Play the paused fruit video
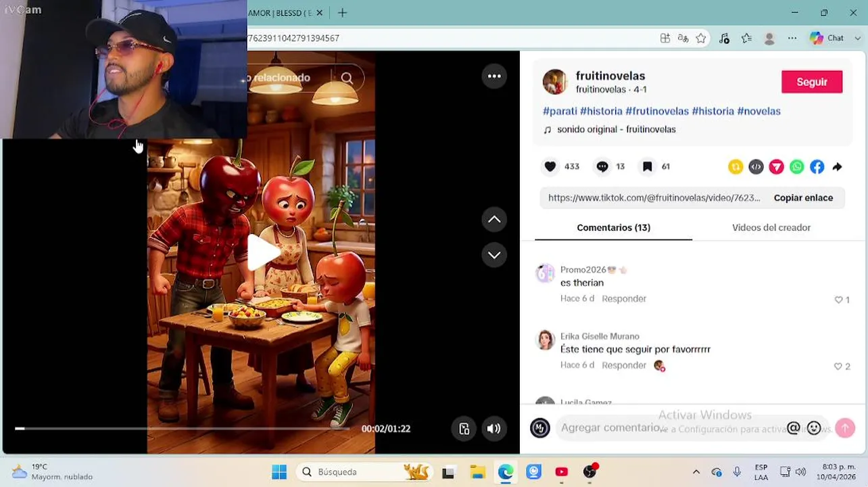Viewport: 868px width, 487px height. click(262, 252)
